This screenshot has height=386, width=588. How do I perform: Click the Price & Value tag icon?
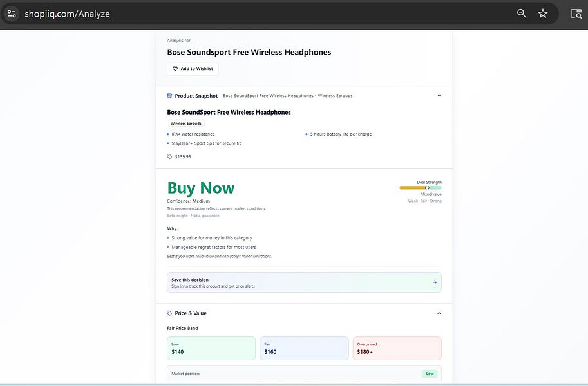(168, 313)
